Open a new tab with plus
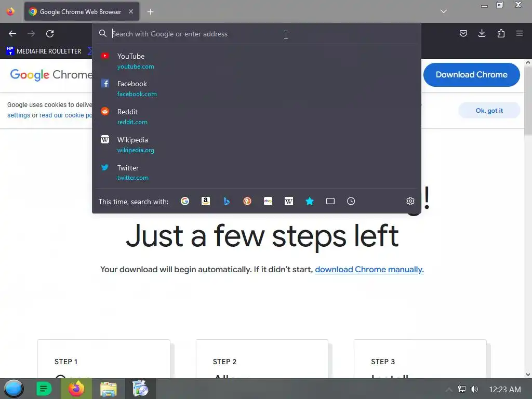Viewport: 532px width, 399px height. pos(150,12)
